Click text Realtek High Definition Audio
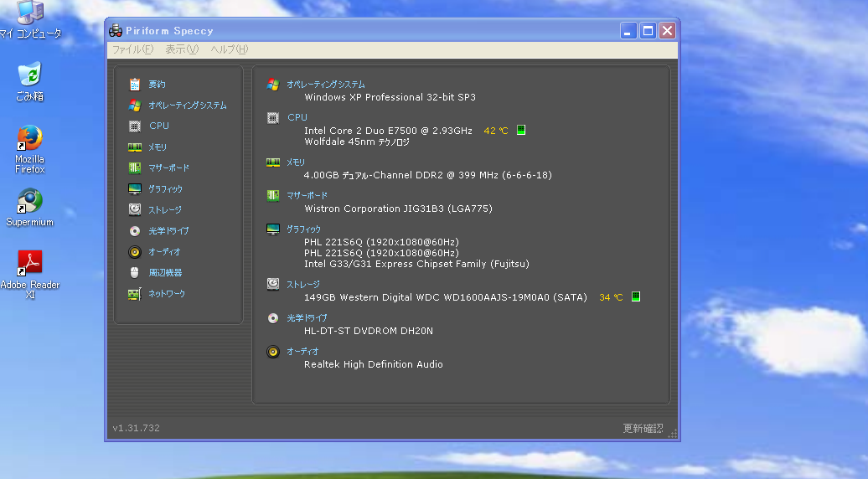Image resolution: width=868 pixels, height=479 pixels. tap(374, 364)
